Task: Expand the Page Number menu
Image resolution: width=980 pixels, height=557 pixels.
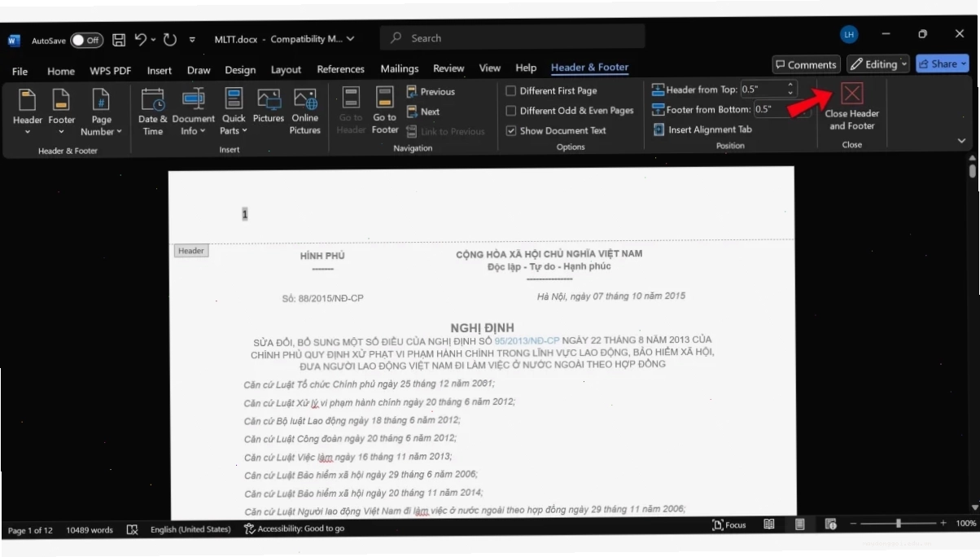Action: tap(101, 112)
